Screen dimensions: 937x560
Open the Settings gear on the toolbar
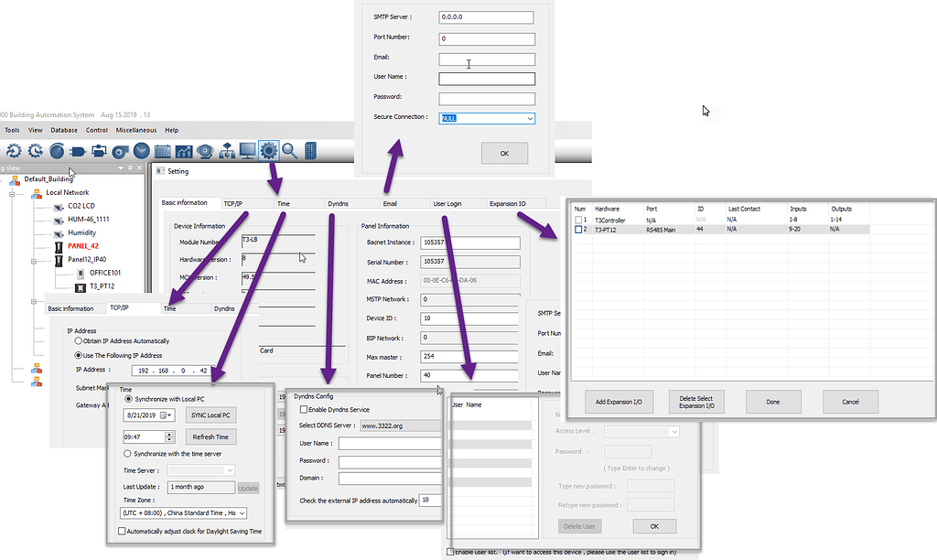(x=267, y=151)
